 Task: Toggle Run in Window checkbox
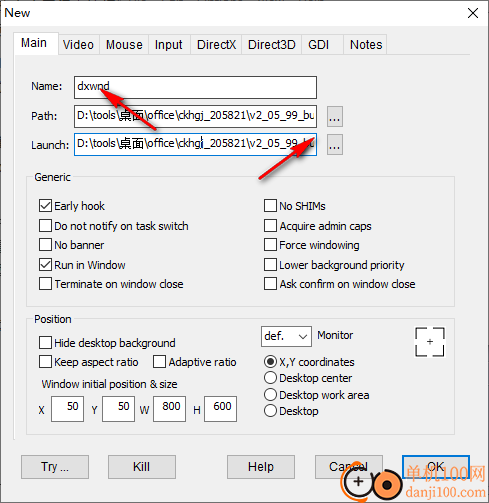tap(45, 265)
